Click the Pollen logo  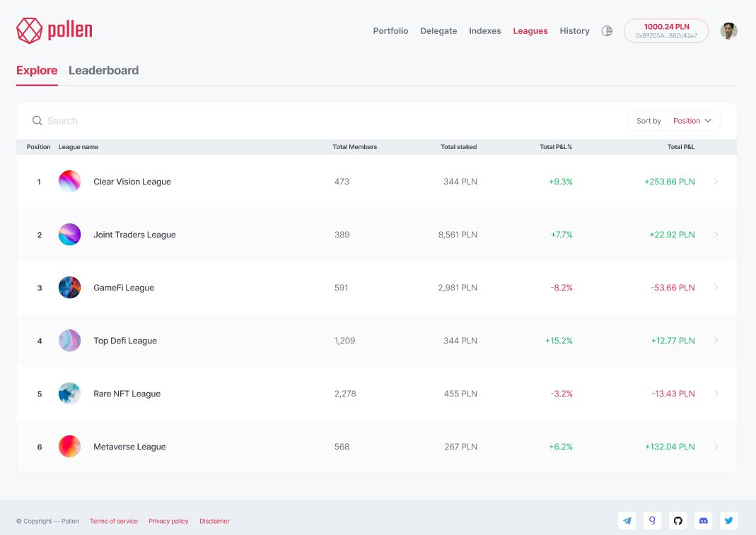pos(54,30)
